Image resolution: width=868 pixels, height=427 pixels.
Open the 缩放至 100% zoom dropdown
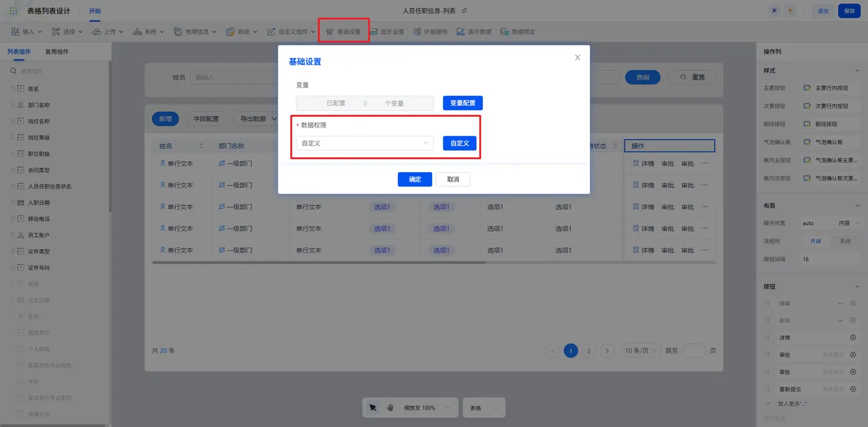coord(428,408)
